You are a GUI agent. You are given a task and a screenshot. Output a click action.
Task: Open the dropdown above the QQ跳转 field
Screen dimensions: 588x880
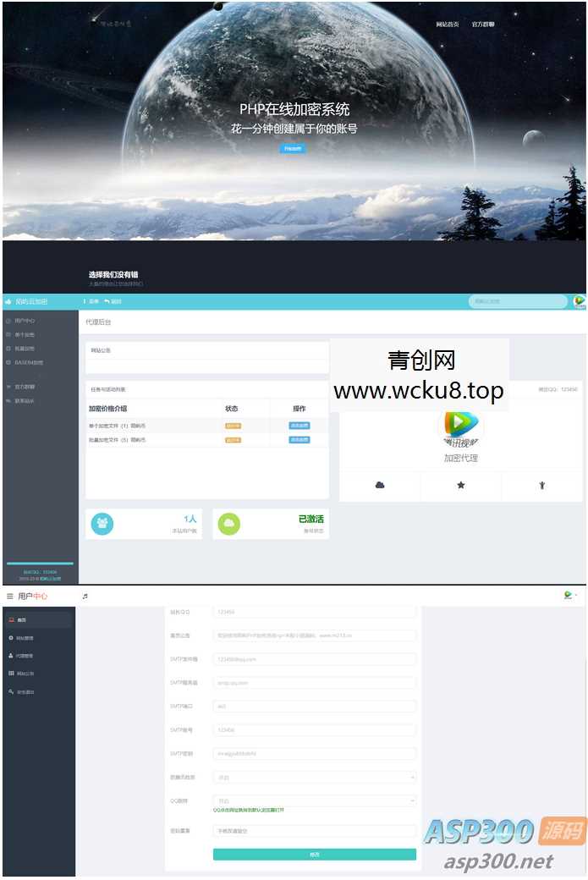315,778
